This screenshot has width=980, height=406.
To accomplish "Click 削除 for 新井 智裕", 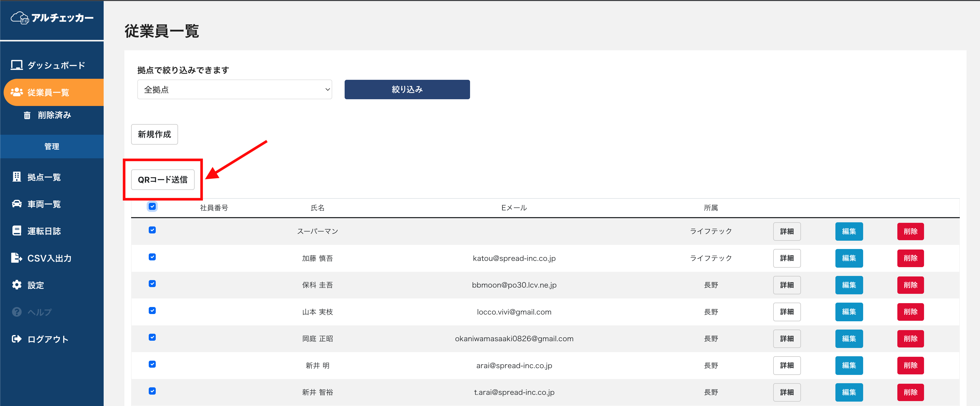I will [x=910, y=392].
